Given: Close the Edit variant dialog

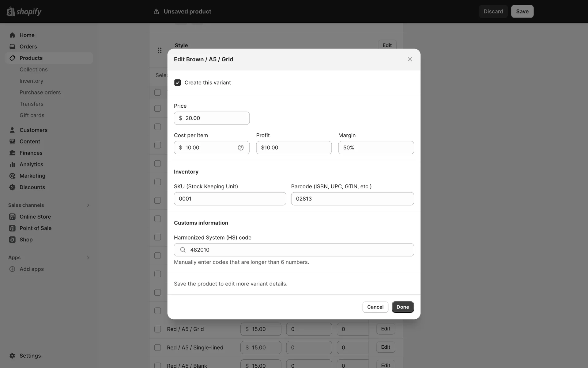Looking at the screenshot, I should click(x=410, y=59).
